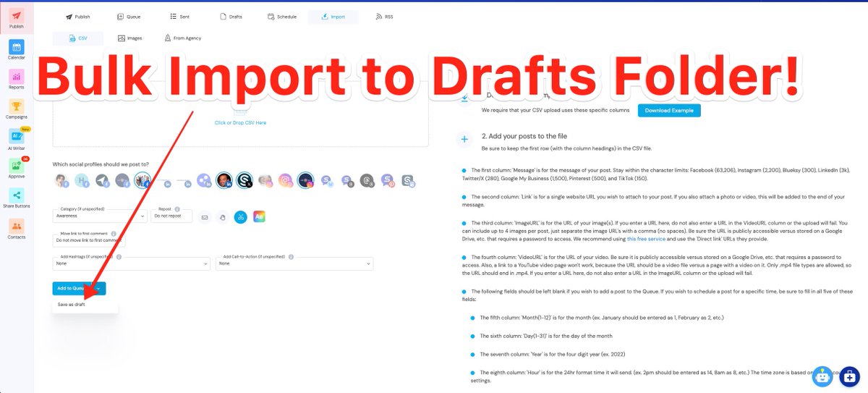Open the Add Call-to-Action dropdown

[294, 263]
